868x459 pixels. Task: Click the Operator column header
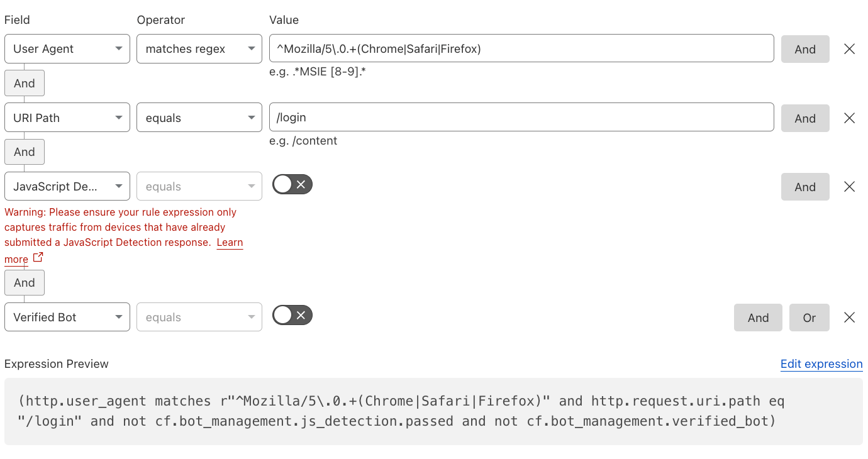point(161,20)
